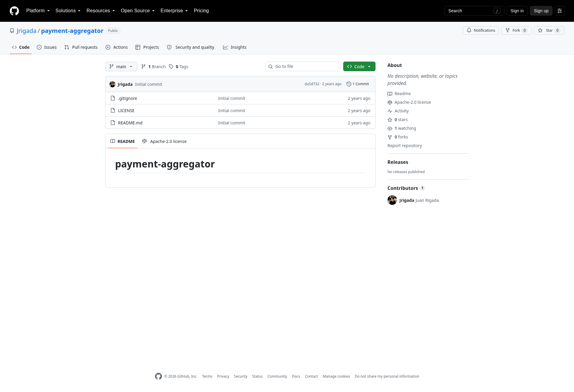This screenshot has width=574, height=392.
Task: Open the Projects tab
Action: pos(147,47)
